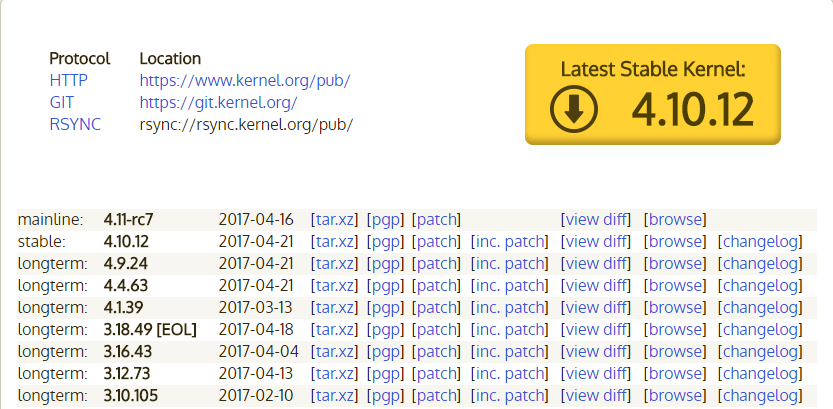Viewport: 833px width, 409px height.
Task: Open the GIT protocol link
Action: [61, 102]
